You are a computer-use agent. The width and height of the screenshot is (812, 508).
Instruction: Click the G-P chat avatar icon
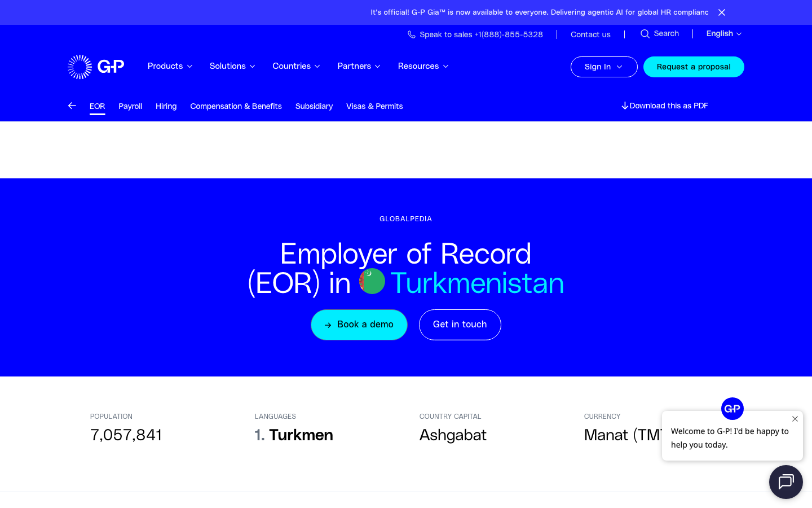coord(732,409)
